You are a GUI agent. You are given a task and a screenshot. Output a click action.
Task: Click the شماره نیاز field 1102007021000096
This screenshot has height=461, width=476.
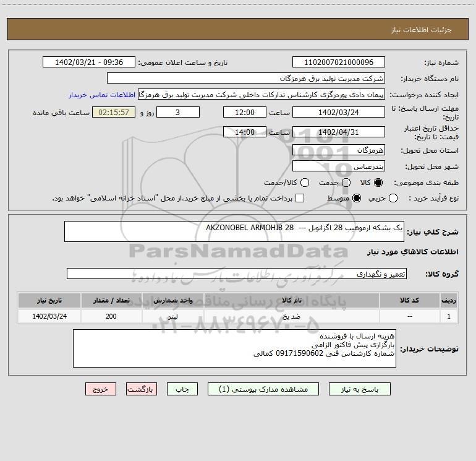pos(339,62)
